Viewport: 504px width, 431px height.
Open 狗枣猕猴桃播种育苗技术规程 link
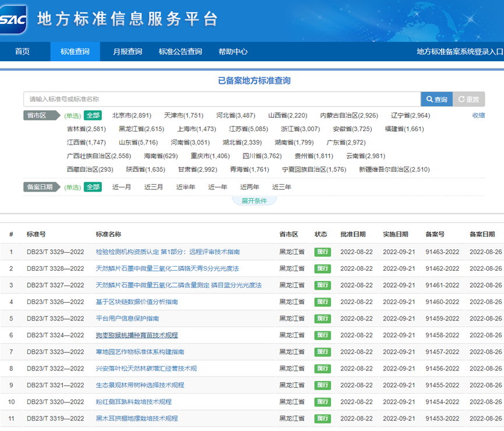tap(136, 335)
